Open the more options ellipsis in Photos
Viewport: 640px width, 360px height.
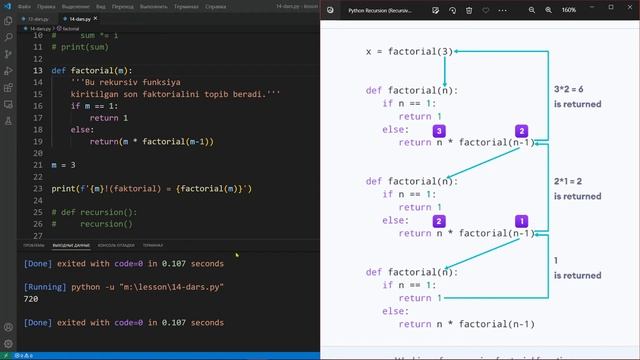click(502, 10)
